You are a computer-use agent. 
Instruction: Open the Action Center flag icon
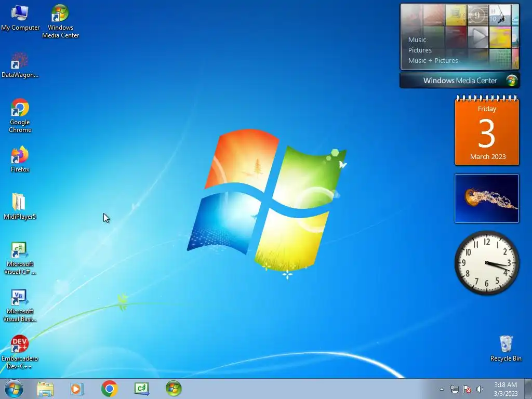point(467,389)
